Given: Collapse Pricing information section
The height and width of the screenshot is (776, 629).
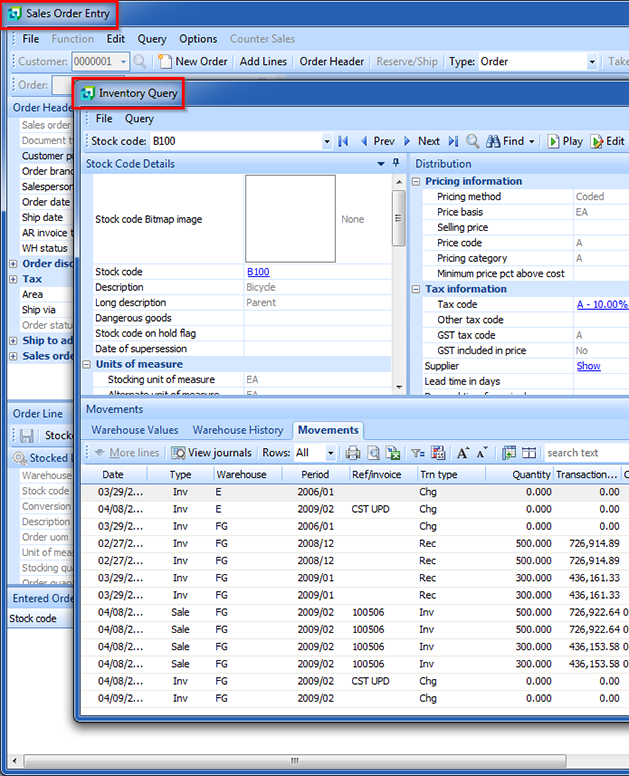Looking at the screenshot, I should [x=416, y=182].
